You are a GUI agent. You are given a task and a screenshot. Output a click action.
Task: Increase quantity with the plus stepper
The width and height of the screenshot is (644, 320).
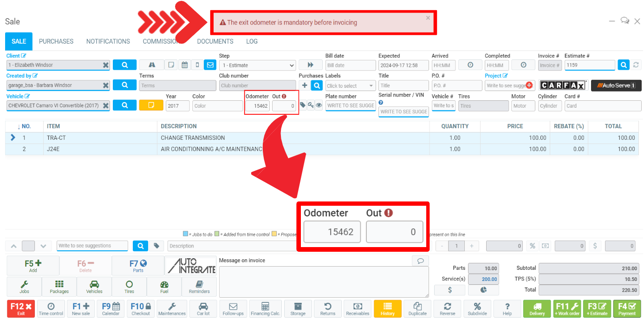click(x=472, y=246)
